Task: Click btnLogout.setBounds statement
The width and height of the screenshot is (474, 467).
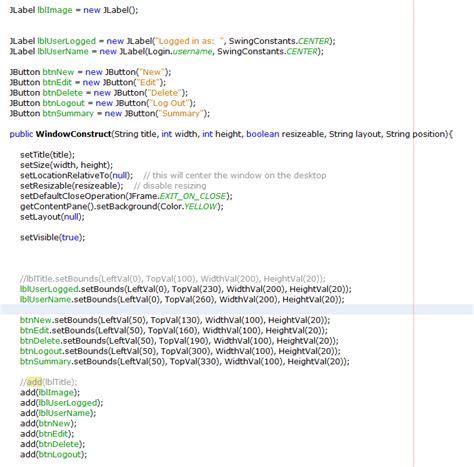Action: tap(180, 351)
